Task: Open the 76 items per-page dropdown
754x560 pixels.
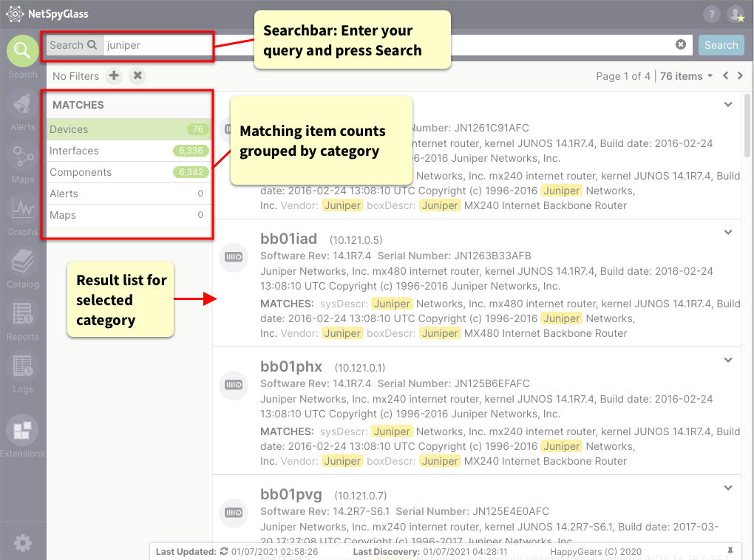Action: point(686,76)
